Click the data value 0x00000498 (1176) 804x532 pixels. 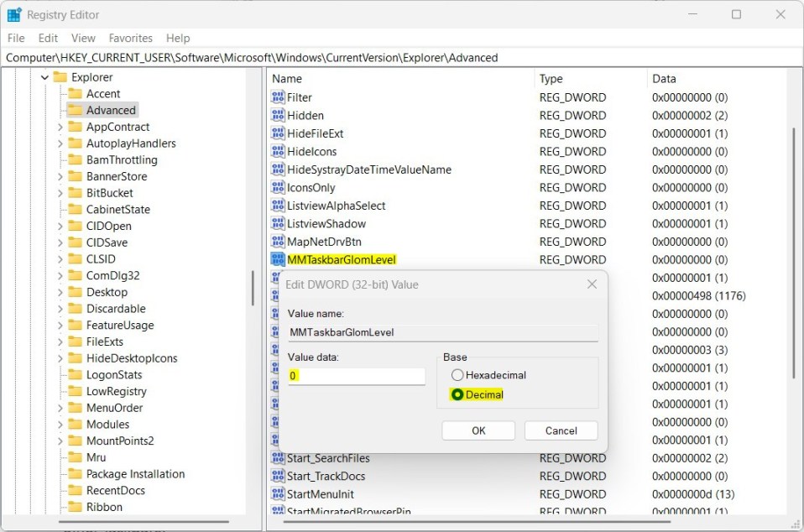[x=699, y=295]
